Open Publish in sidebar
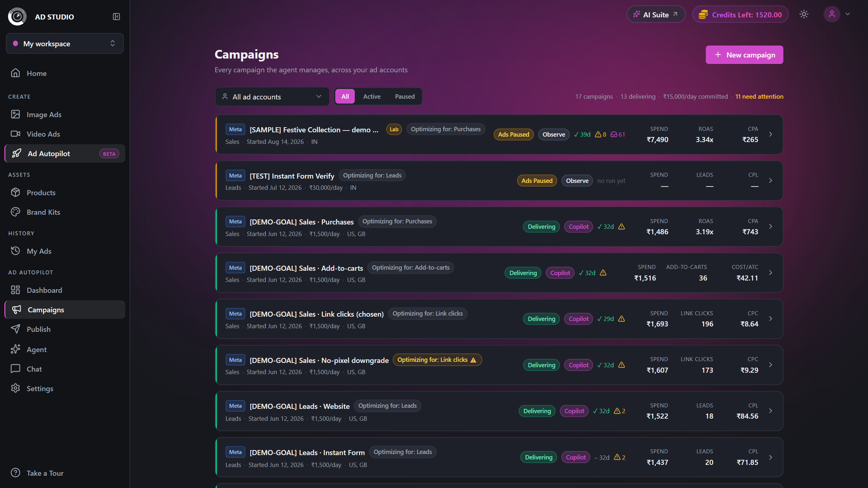Screen dimensions: 868x488 pos(65,329)
